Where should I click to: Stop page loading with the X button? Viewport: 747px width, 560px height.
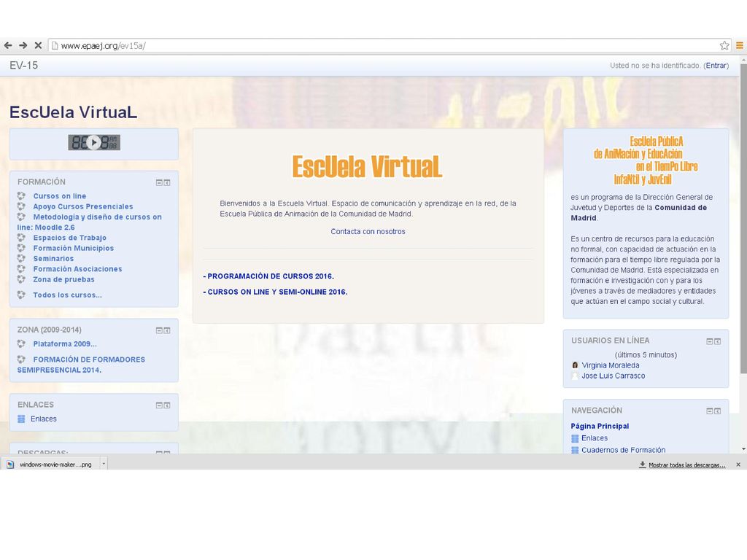point(38,46)
